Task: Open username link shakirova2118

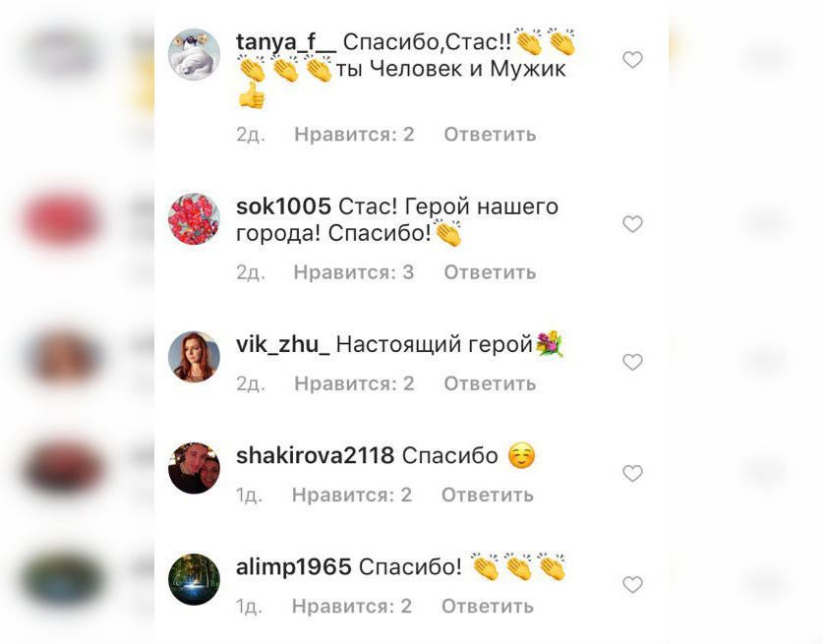Action: (315, 455)
